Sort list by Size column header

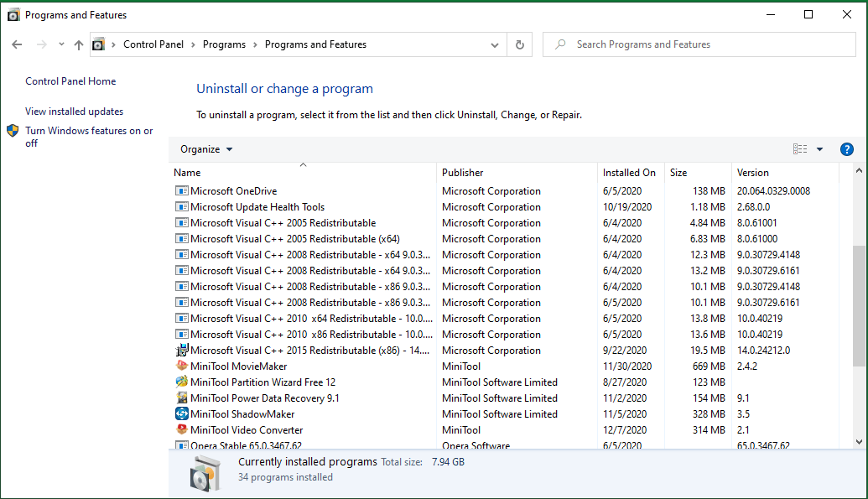coord(698,172)
